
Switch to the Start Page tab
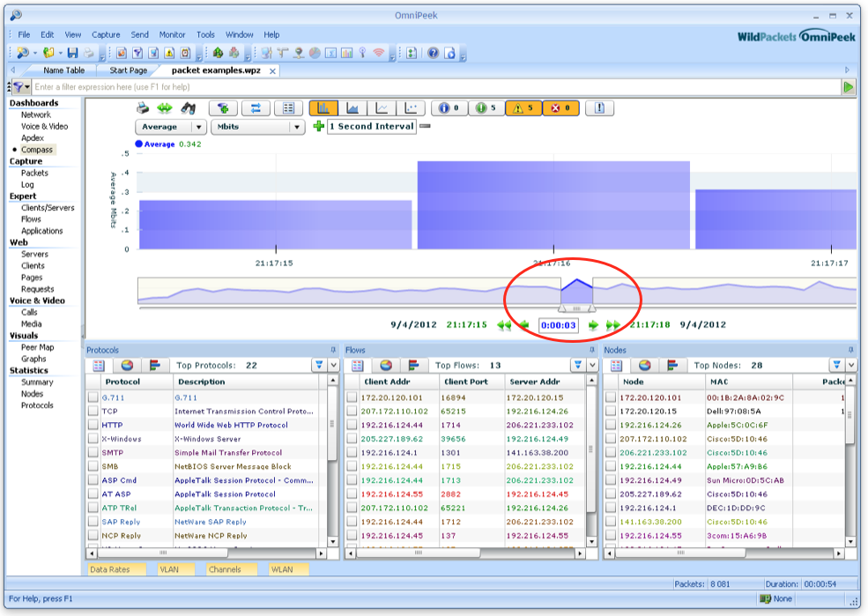tap(129, 71)
